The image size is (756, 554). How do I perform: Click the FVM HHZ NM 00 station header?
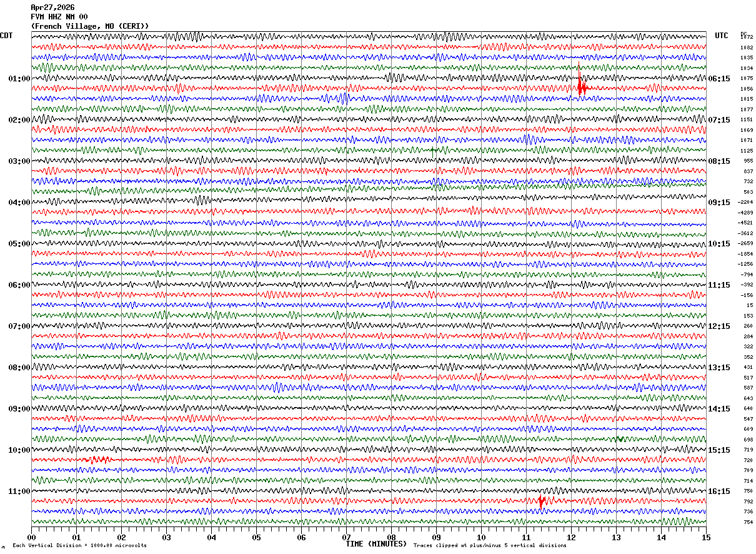tap(59, 17)
